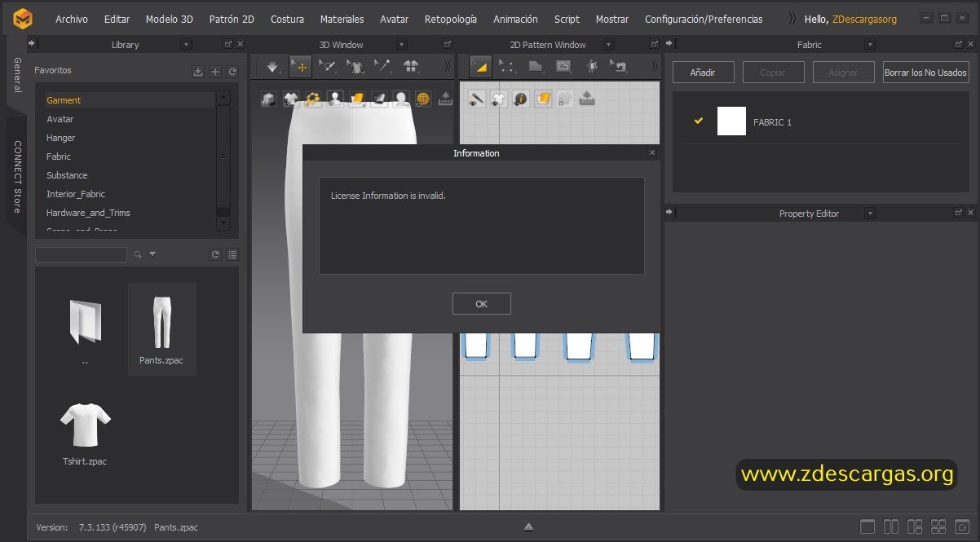Click the single-window layout icon in status bar

(x=867, y=527)
